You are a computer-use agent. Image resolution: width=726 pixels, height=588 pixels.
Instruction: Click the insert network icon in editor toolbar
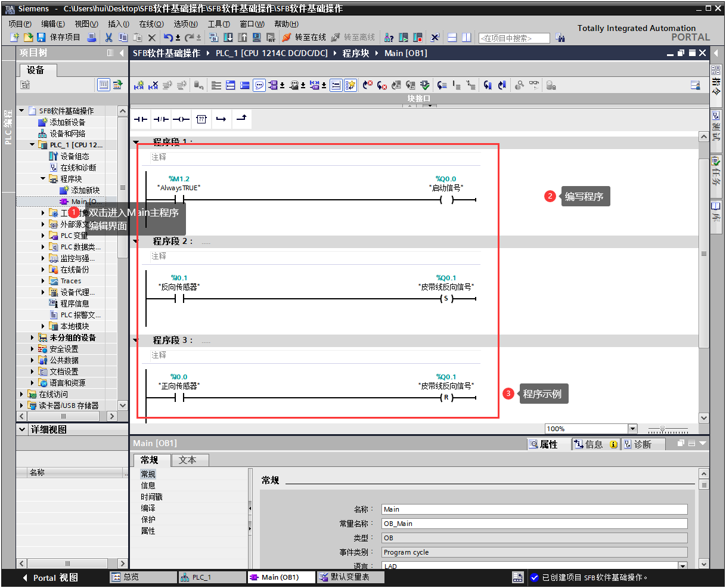(x=139, y=85)
